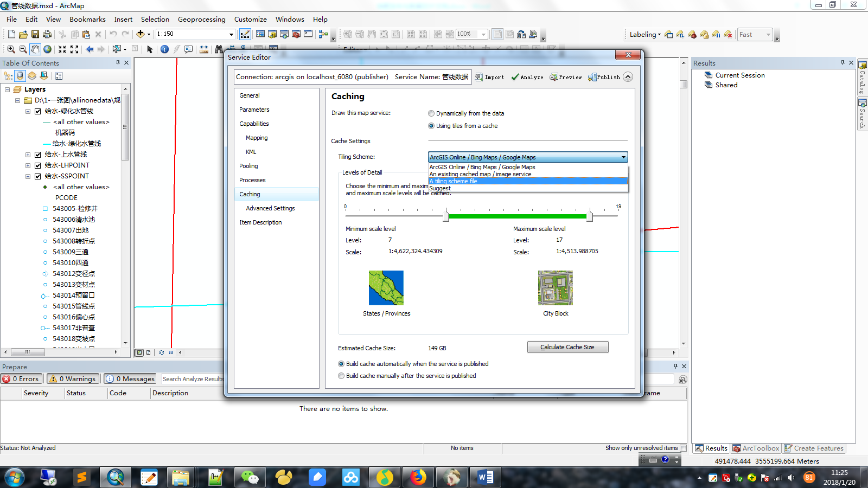
Task: Select the Measure tool
Action: [x=204, y=49]
